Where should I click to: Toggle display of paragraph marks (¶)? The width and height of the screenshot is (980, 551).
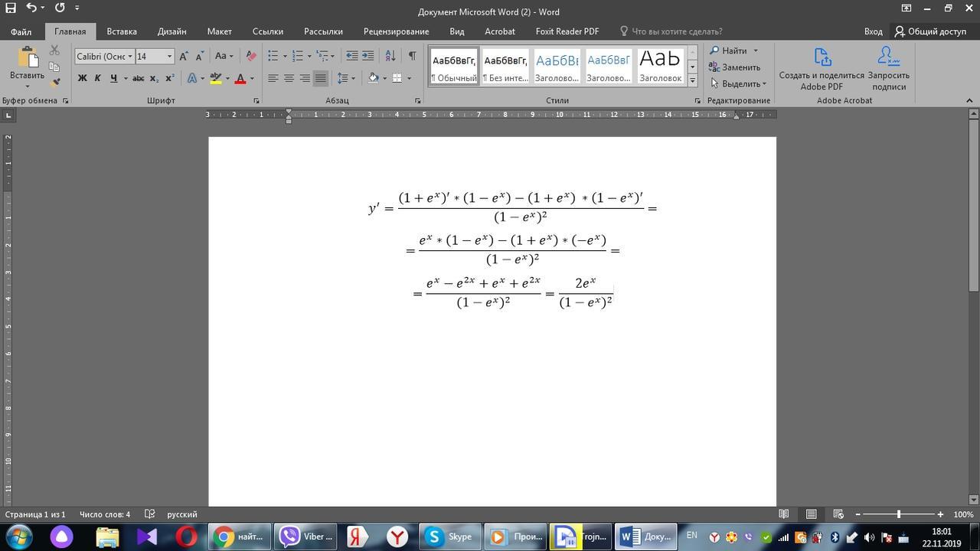tap(412, 56)
